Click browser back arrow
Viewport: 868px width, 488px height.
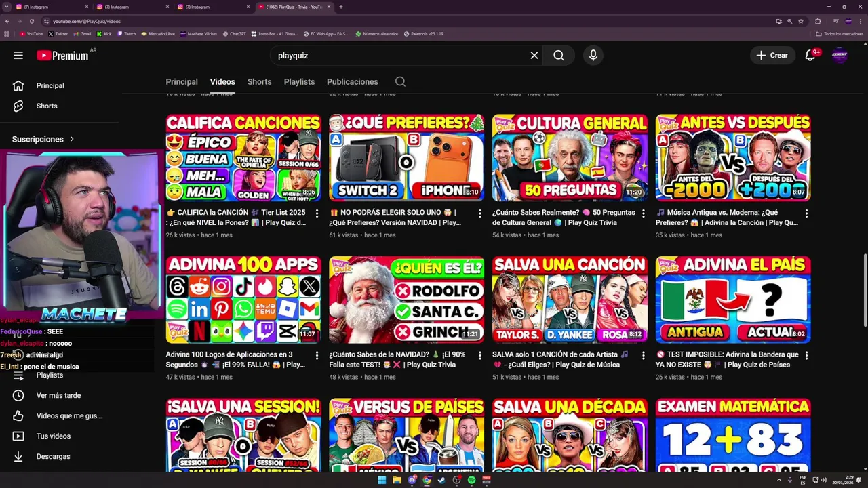tap(7, 21)
